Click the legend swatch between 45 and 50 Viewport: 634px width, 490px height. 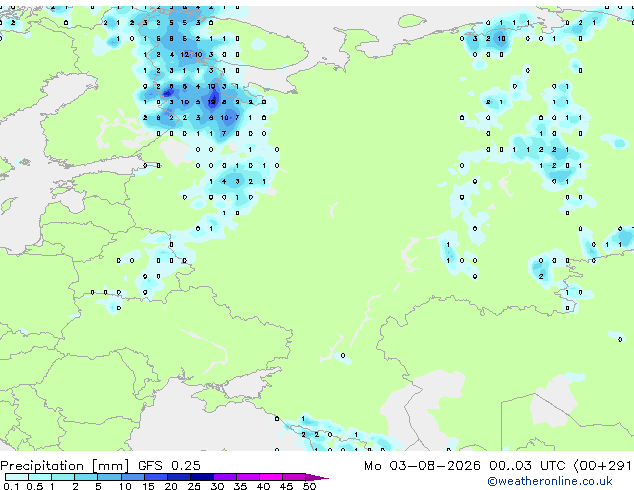(294, 477)
